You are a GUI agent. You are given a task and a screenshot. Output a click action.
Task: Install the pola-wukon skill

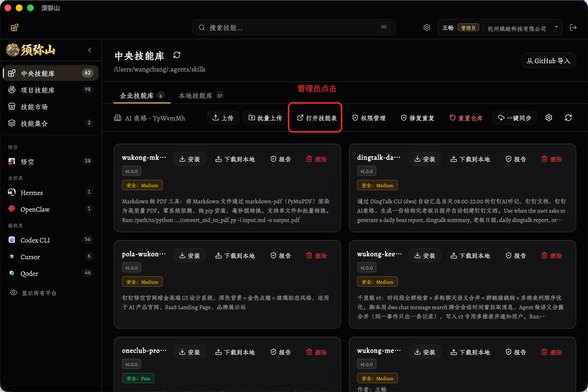189,256
